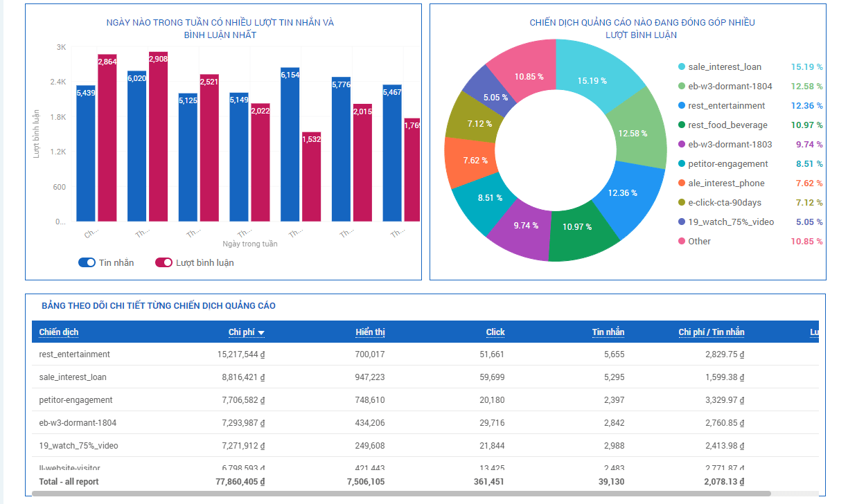Click the sort arrow beside Chi phí
The height and width of the screenshot is (504, 848).
260,333
